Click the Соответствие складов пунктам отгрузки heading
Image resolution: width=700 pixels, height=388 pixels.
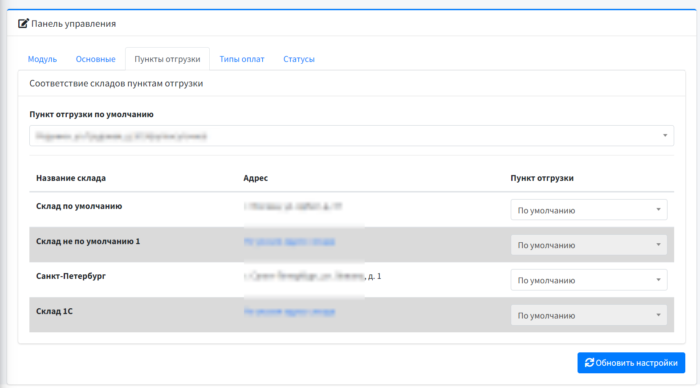click(x=116, y=83)
